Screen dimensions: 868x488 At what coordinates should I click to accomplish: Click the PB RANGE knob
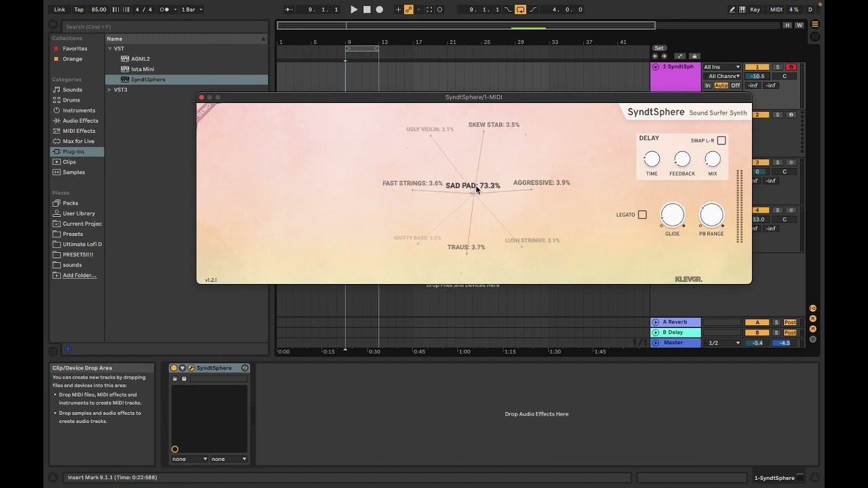[711, 215]
